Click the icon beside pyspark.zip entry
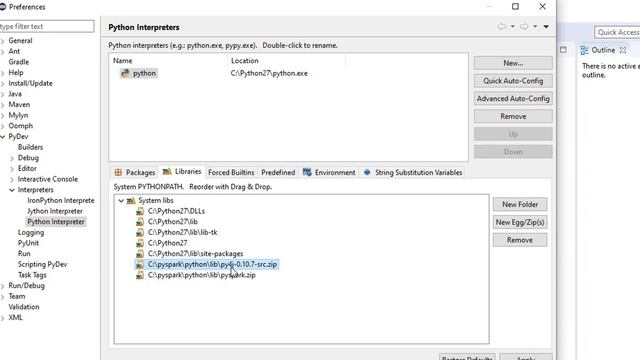This screenshot has height=360, width=640. 140,275
